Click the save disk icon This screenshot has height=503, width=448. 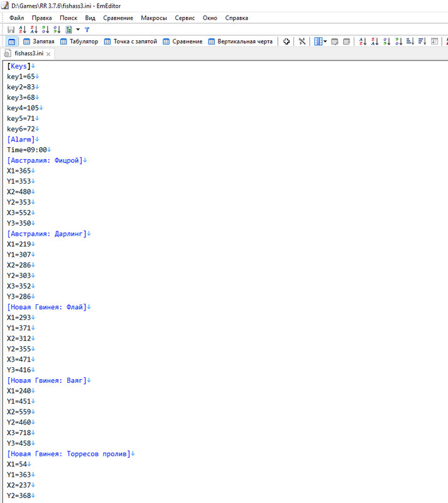(11, 30)
